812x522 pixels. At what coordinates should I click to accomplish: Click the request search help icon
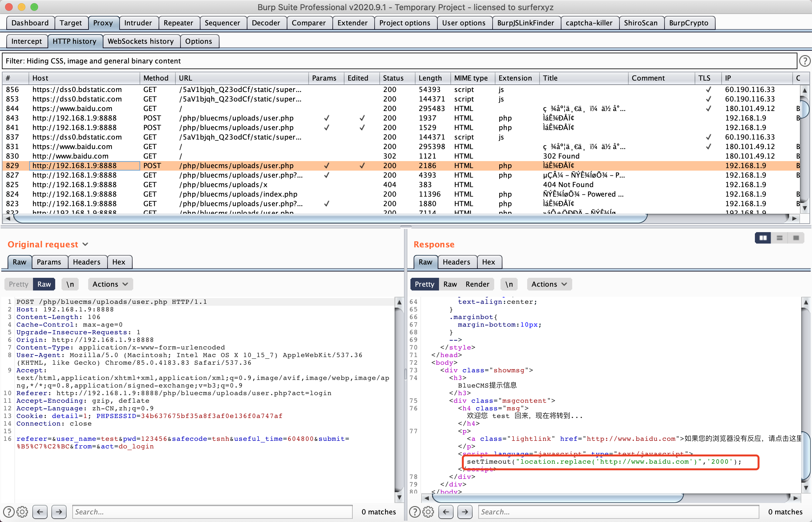[9, 512]
